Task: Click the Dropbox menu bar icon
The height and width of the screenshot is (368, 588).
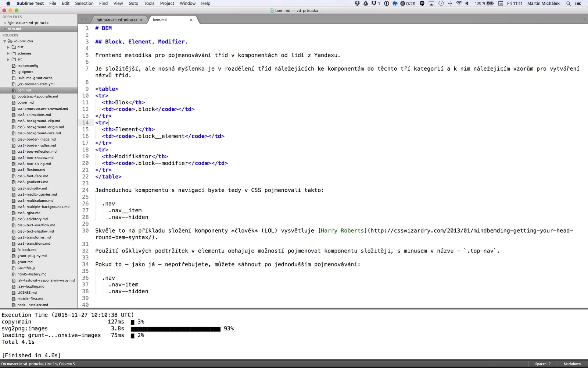Action: point(357,3)
